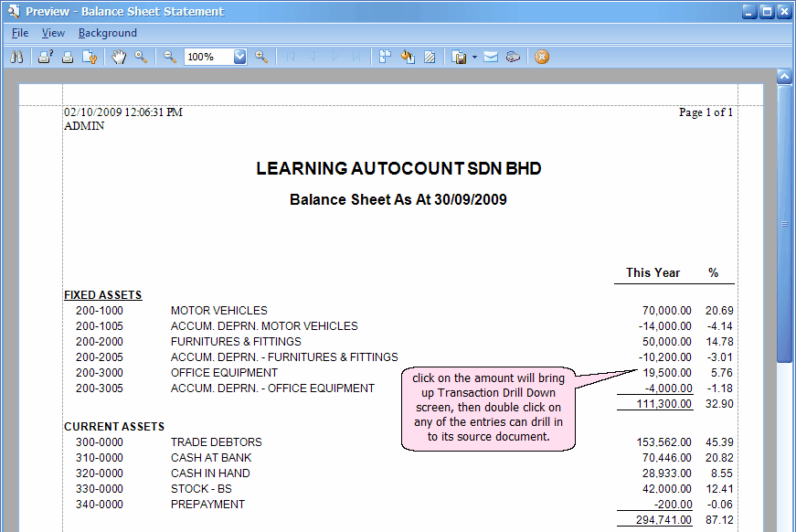Click the -4,000.00 amount
The image size is (796, 532).
tap(669, 388)
